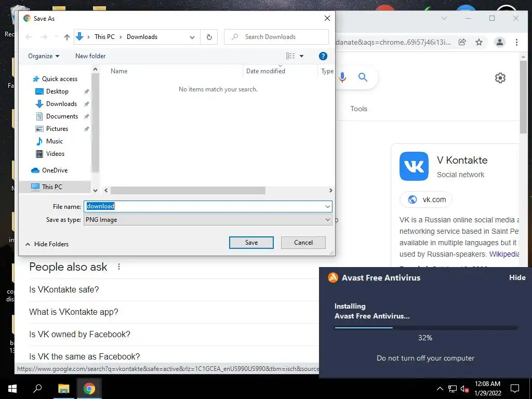Go back in Save As dialog

coord(29,37)
